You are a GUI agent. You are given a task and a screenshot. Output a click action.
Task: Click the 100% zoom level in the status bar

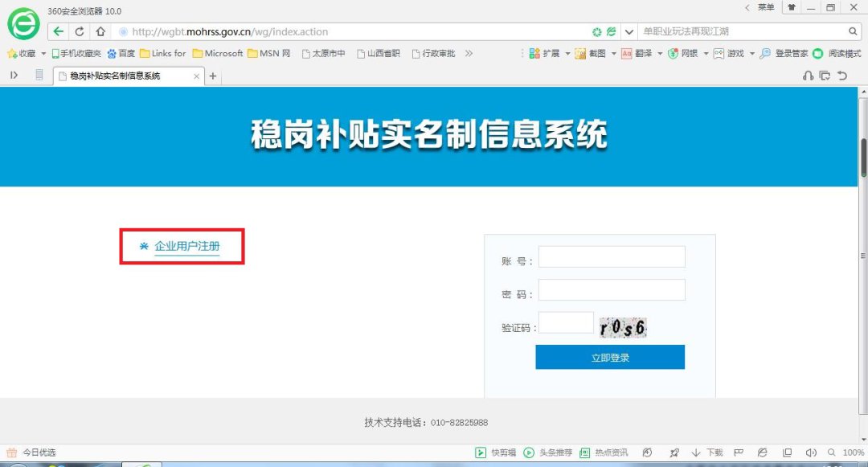[x=853, y=453]
